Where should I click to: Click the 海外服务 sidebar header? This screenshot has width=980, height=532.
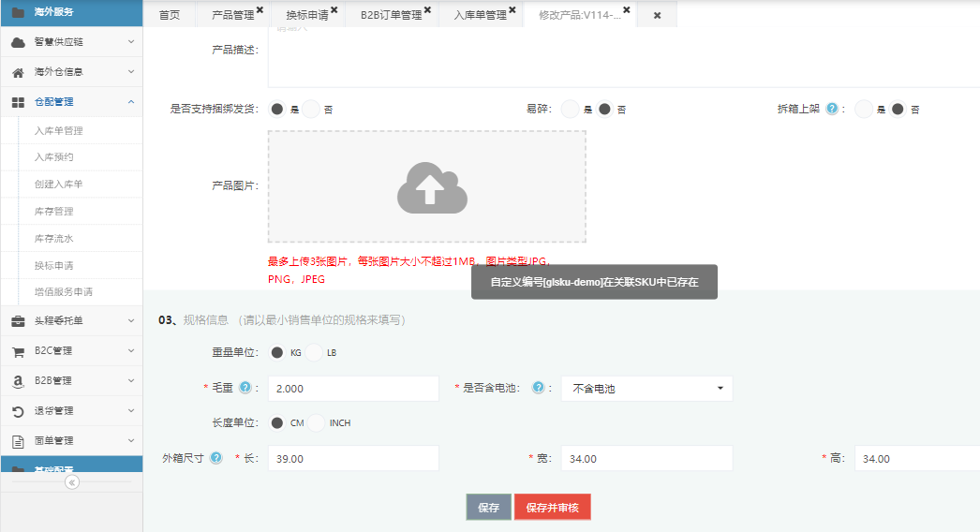[x=72, y=12]
